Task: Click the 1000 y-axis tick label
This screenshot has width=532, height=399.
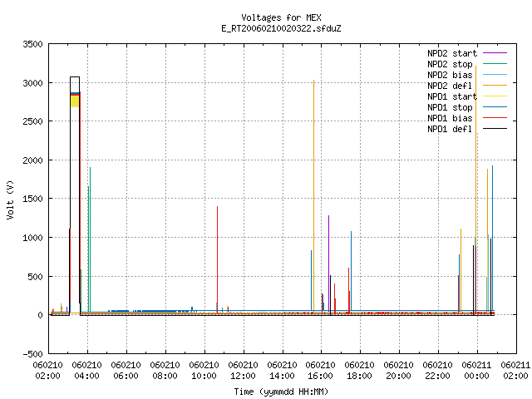Action: (x=33, y=238)
